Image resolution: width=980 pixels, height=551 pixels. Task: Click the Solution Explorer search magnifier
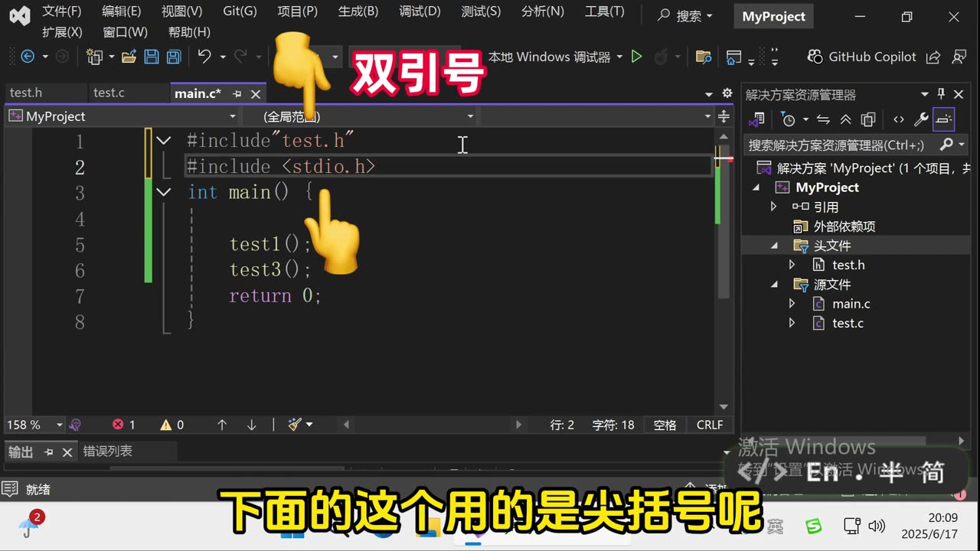[x=946, y=145]
